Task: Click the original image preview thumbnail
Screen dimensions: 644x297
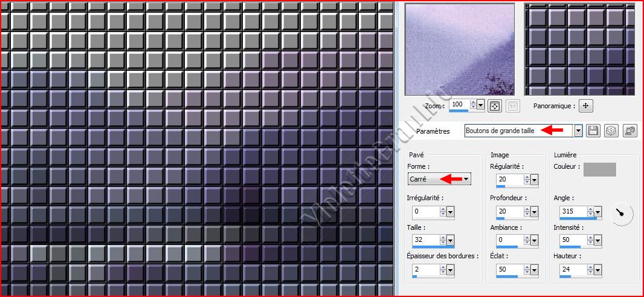Action: tap(459, 49)
